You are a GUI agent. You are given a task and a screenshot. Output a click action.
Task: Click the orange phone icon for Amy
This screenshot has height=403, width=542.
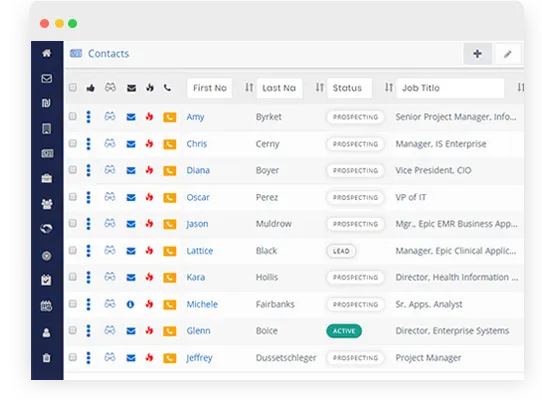(169, 117)
